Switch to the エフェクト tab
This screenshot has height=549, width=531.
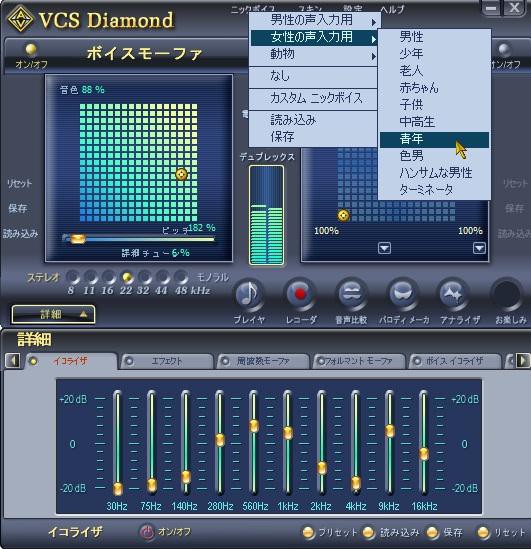[x=167, y=361]
